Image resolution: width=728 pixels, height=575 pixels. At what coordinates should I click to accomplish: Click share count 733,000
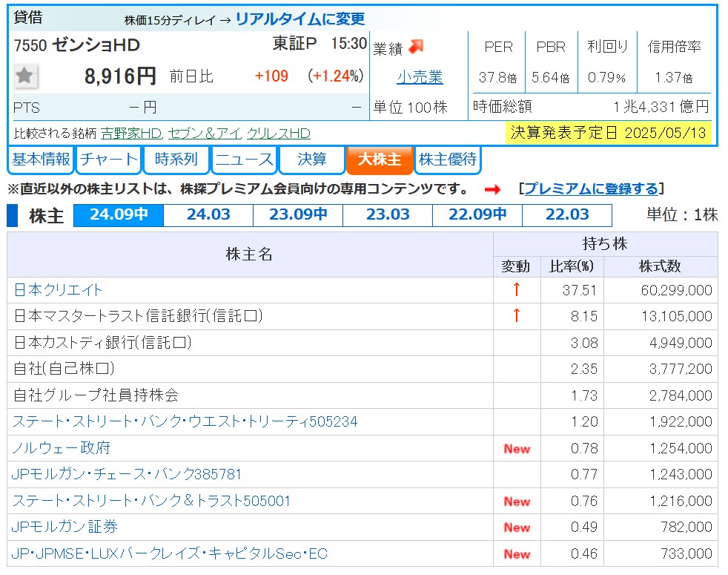686,553
